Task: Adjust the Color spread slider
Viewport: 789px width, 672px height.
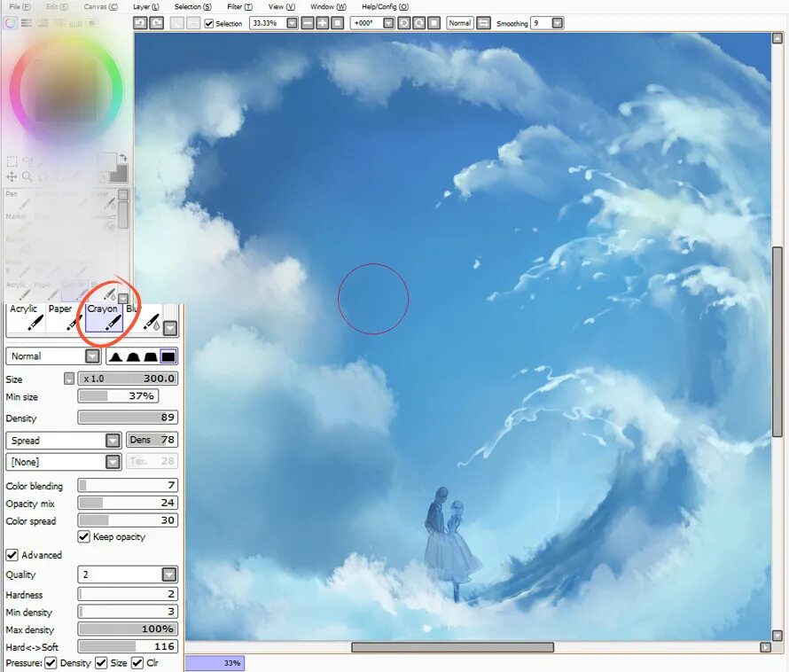Action: point(128,520)
